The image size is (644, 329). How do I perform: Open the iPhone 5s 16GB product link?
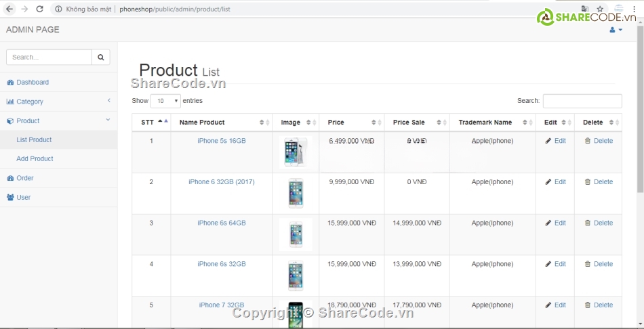point(222,141)
